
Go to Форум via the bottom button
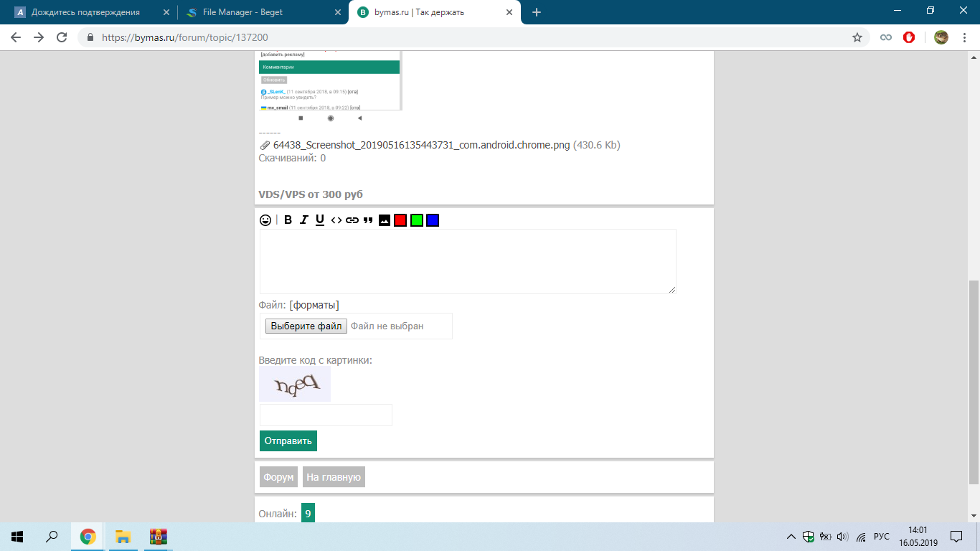(x=278, y=477)
